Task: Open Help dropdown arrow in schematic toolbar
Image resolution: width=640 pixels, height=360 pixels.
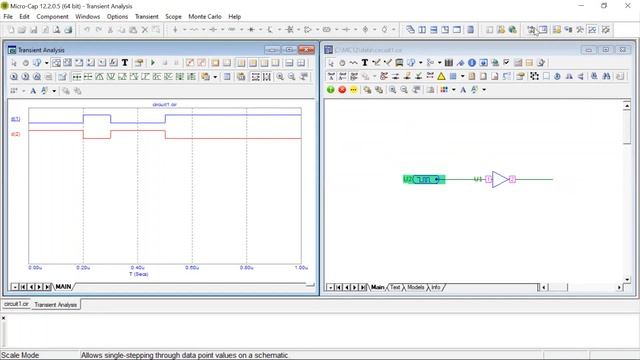Action: 420,63
